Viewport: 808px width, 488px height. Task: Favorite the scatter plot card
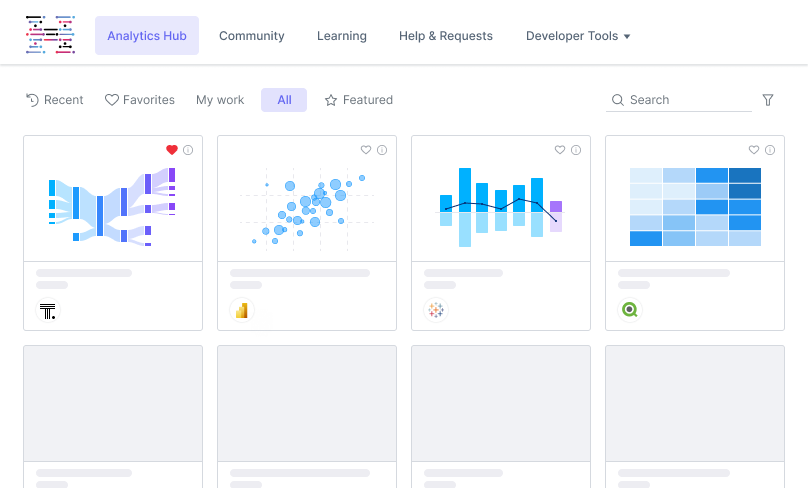366,150
